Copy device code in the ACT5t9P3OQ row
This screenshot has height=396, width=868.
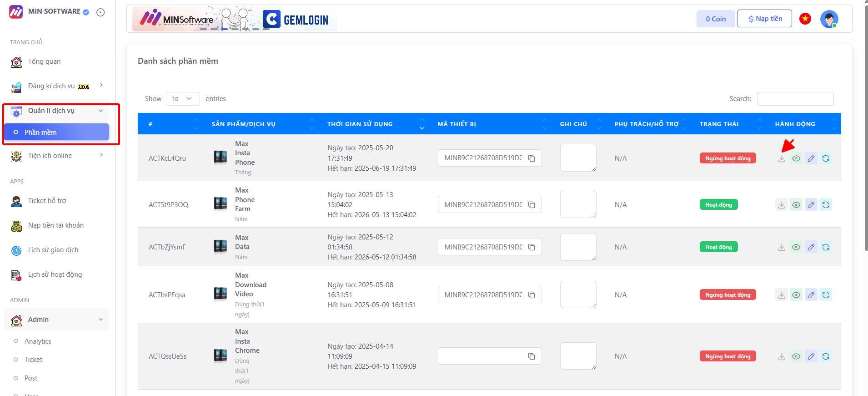tap(531, 205)
